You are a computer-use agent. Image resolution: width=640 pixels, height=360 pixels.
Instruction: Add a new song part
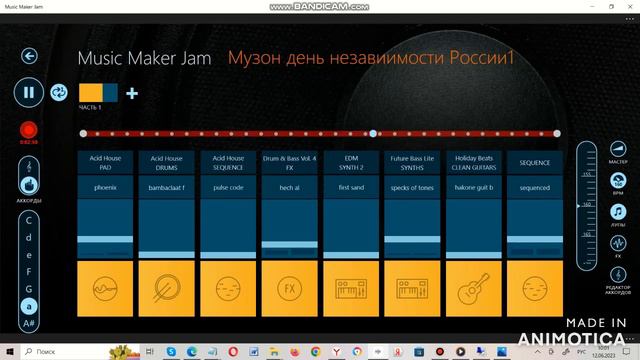(x=132, y=93)
